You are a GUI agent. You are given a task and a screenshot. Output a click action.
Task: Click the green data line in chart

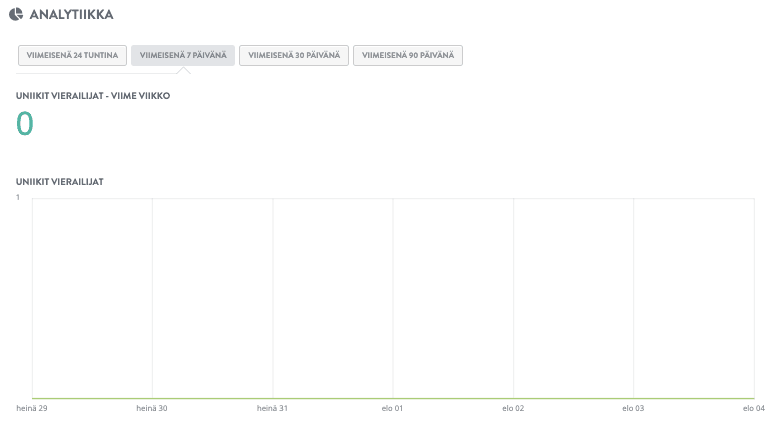coord(392,398)
